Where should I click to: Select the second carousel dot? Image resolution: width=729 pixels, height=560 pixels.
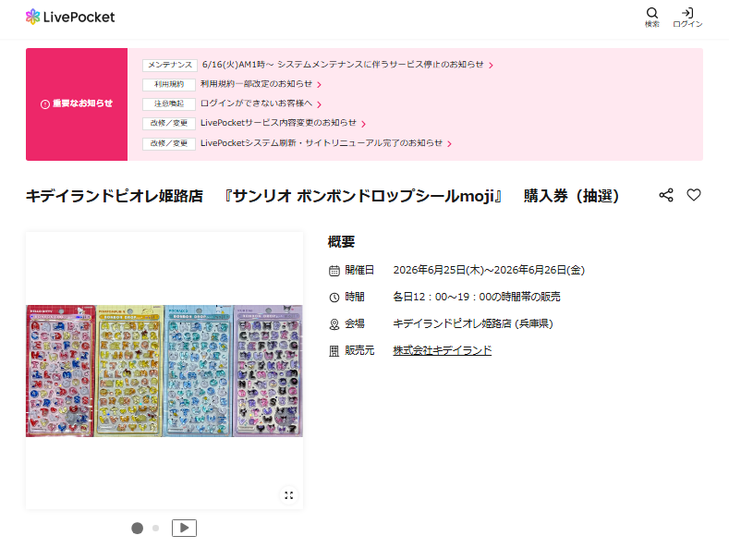156,529
